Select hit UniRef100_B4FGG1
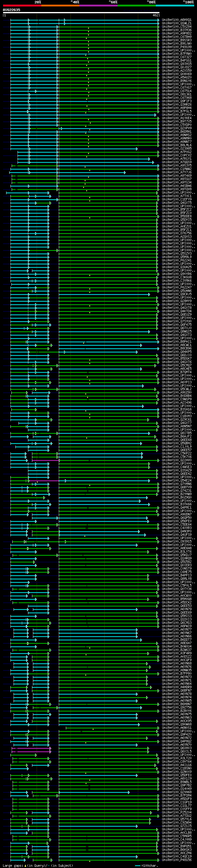Screen dimensions: 197x868 (177, 61)
